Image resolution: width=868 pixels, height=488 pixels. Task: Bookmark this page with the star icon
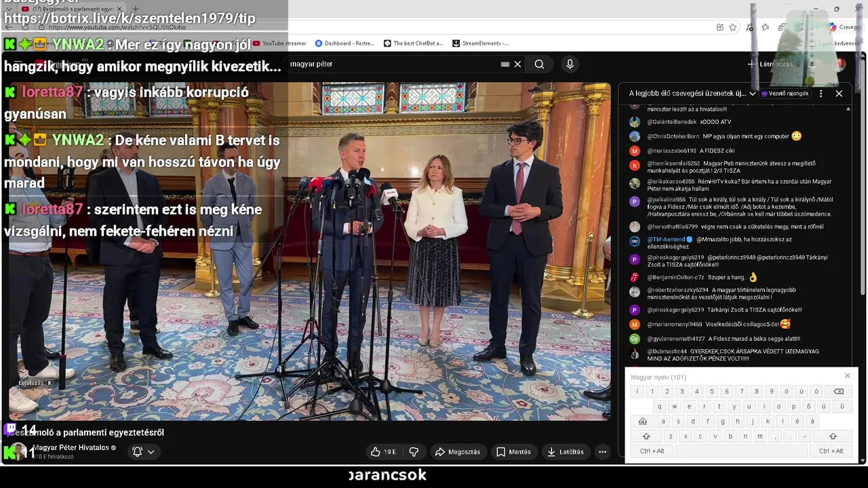[x=733, y=27]
